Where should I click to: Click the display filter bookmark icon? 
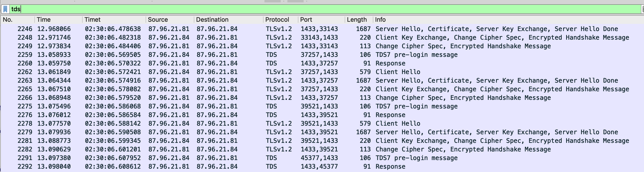(x=5, y=9)
